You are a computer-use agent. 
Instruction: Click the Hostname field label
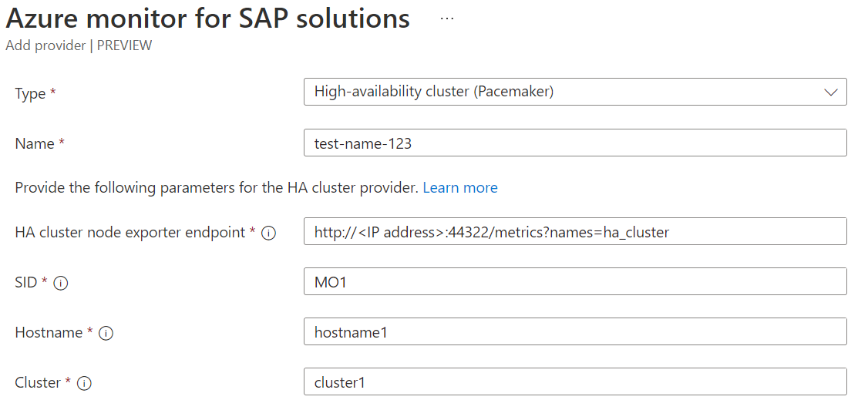pyautogui.click(x=49, y=332)
